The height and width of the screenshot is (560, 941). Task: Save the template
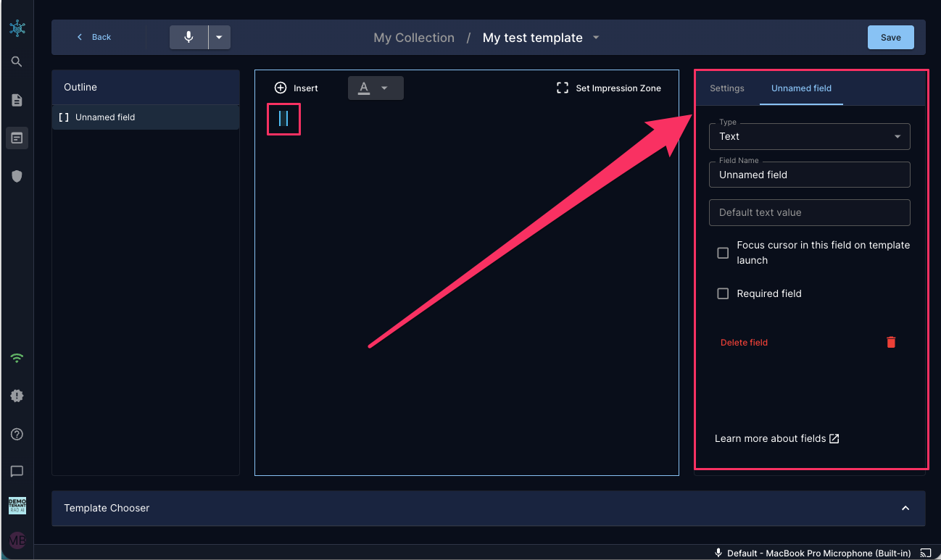(890, 38)
